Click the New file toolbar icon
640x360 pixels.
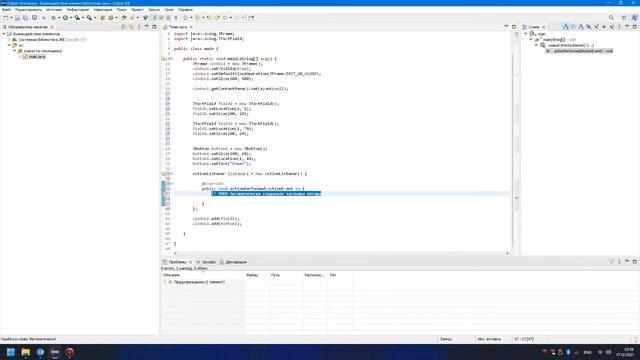click(x=5, y=18)
